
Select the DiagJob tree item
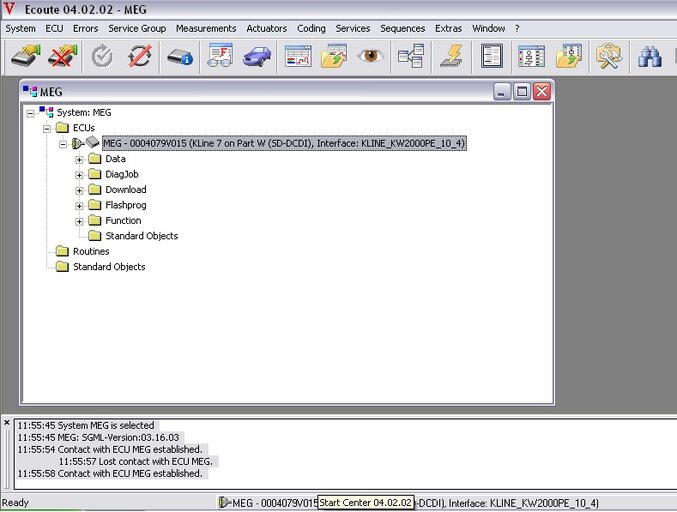(x=122, y=174)
